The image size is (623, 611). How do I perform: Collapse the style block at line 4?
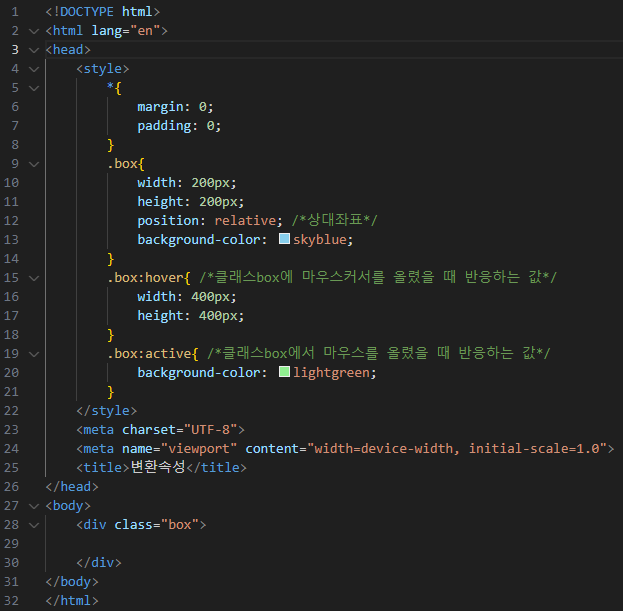[x=34, y=69]
